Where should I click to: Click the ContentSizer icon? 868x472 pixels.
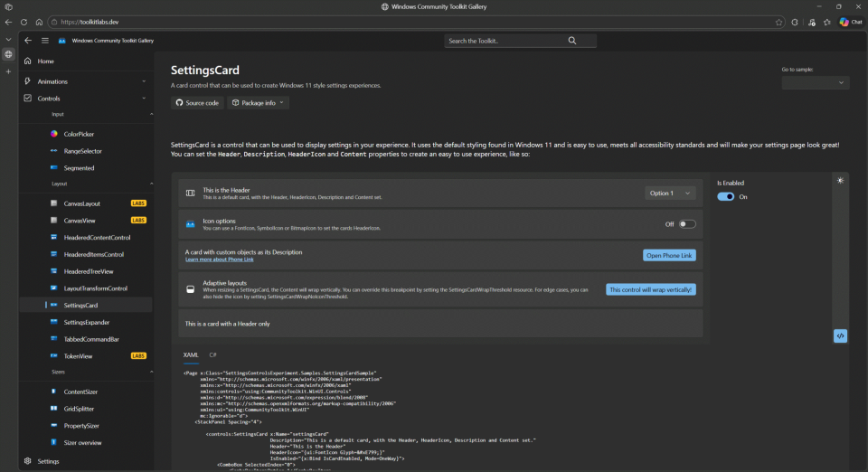tap(53, 392)
